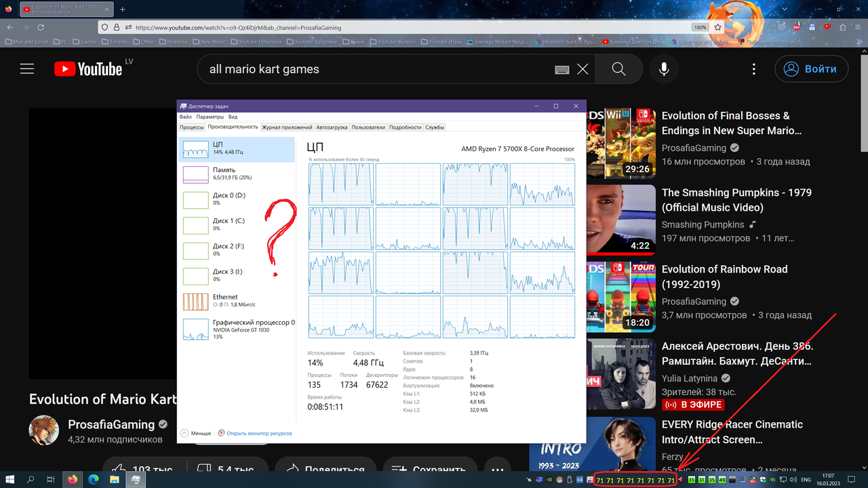The height and width of the screenshot is (488, 868).
Task: Select the Ethernet performance item
Action: coord(237,301)
